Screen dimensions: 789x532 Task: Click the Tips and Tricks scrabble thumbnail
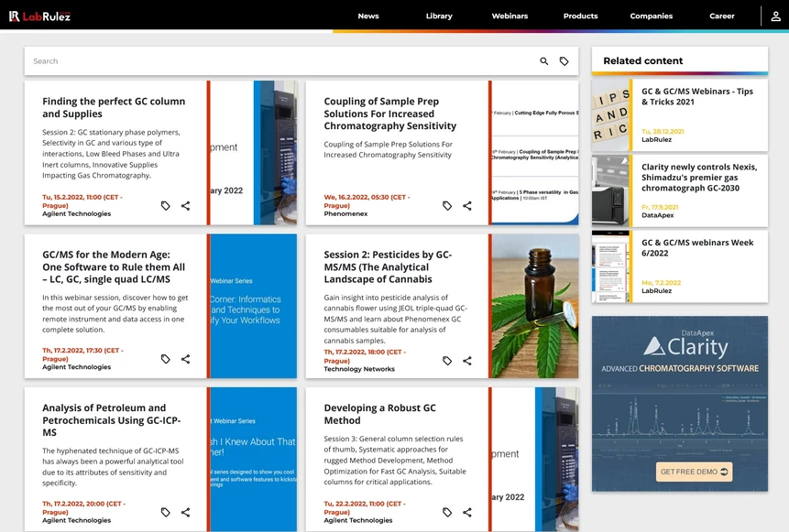pyautogui.click(x=610, y=115)
